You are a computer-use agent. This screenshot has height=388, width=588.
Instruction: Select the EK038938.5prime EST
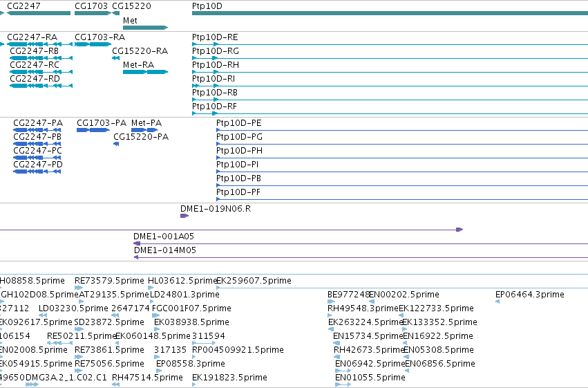click(157, 329)
